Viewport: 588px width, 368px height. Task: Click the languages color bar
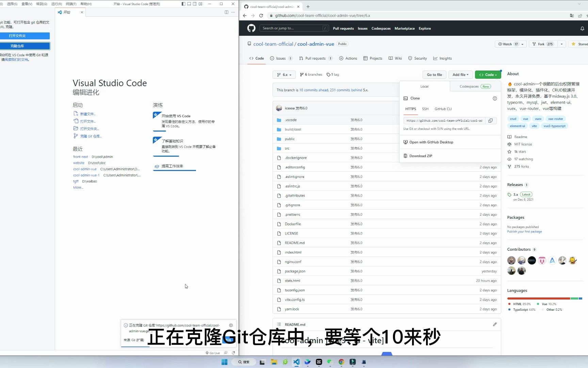(x=544, y=298)
